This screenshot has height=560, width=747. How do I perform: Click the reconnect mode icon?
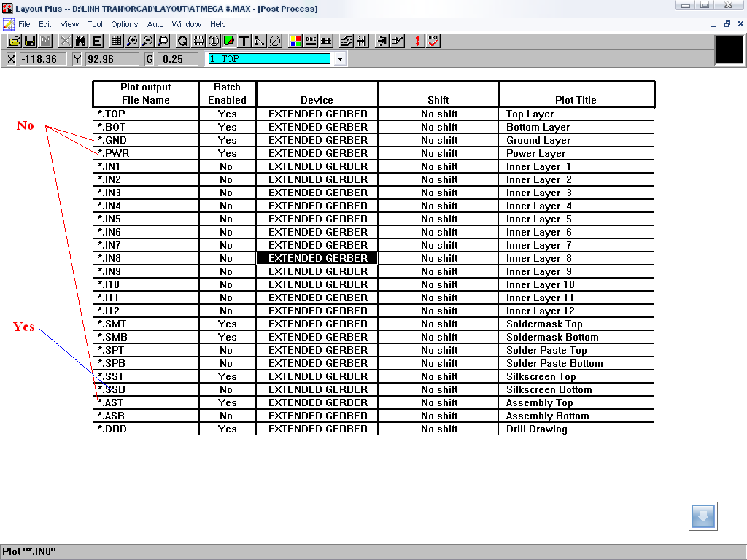tap(326, 42)
